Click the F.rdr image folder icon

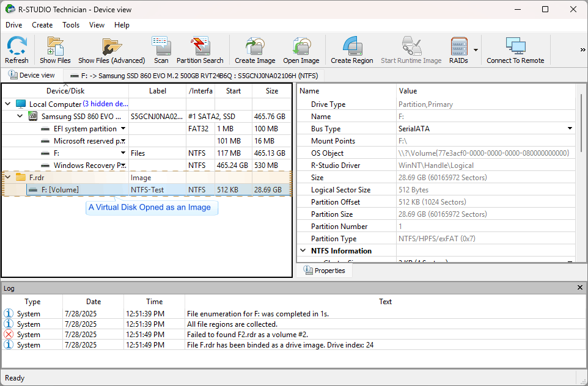[x=21, y=177]
